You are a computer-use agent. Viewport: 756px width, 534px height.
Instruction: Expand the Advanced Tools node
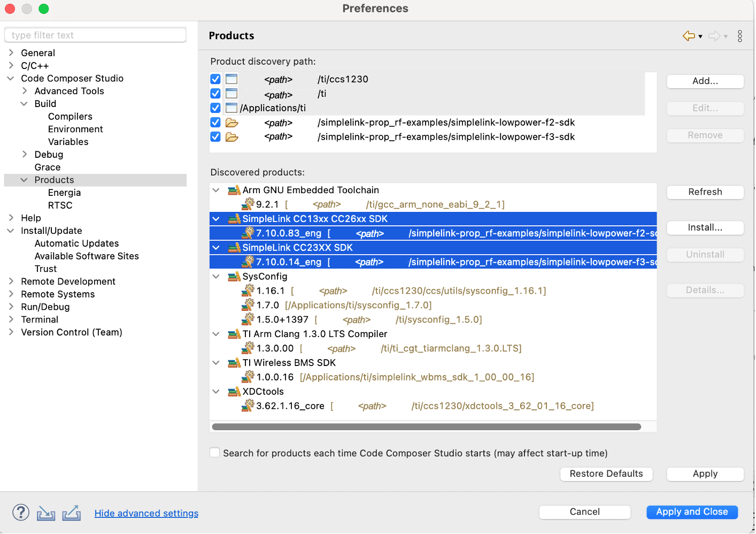pyautogui.click(x=25, y=91)
